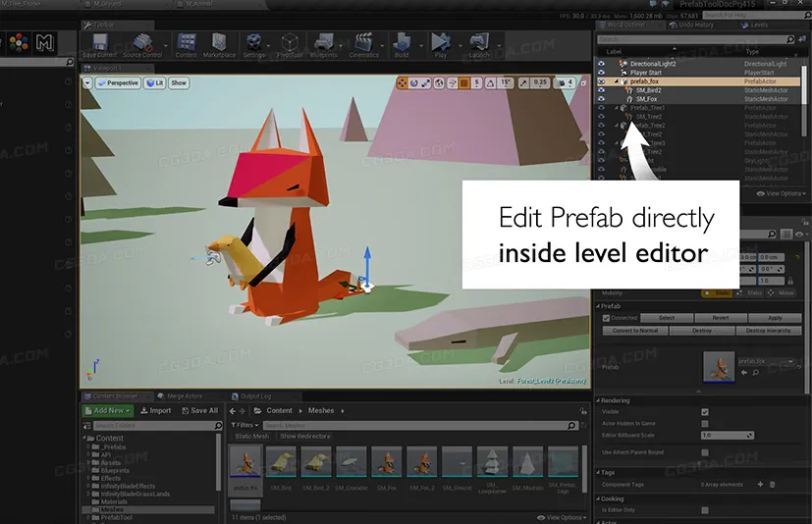Browse to prefab asset magnifier icon
The width and height of the screenshot is (812, 524).
click(756, 372)
